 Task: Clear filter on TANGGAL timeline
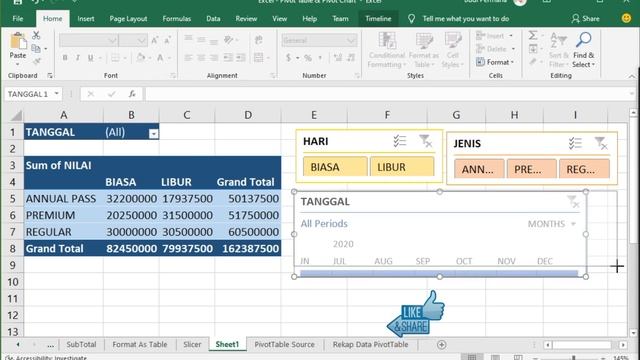coord(573,201)
